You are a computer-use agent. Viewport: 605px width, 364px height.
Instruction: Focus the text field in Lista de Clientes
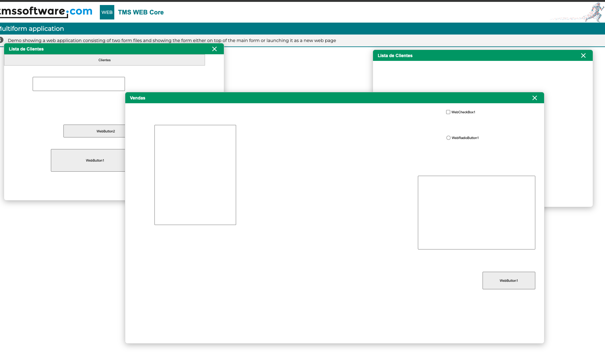point(78,84)
